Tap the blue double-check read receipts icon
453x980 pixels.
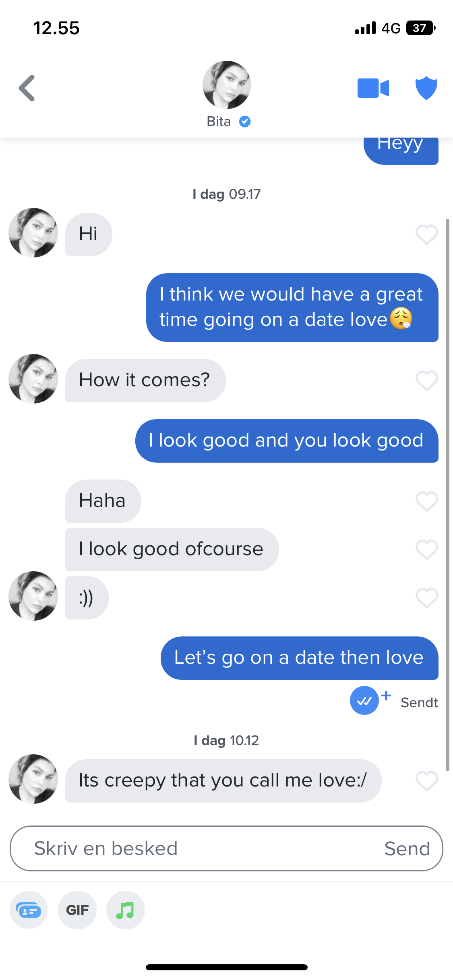(x=364, y=700)
